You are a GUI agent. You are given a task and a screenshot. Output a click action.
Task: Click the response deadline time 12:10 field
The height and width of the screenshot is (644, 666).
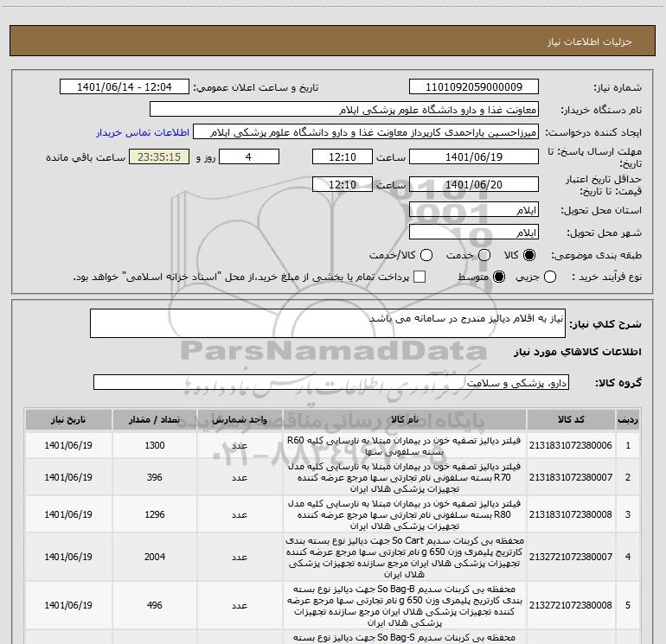point(343,157)
